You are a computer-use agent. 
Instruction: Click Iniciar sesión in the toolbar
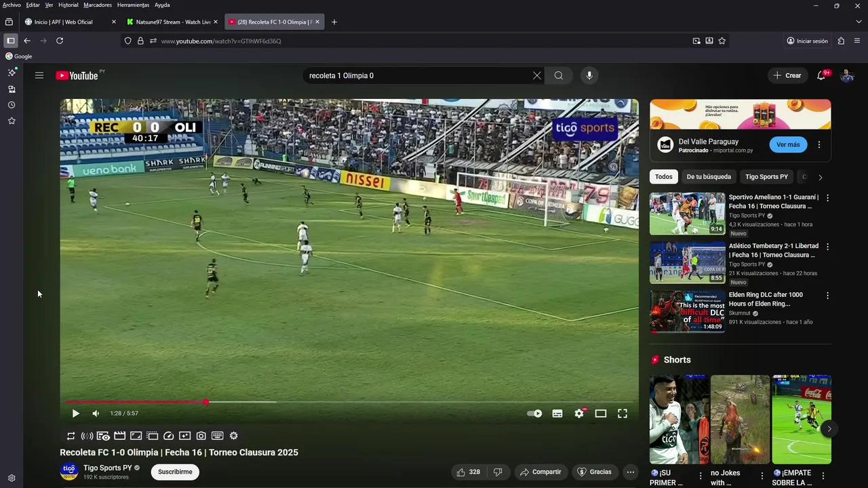coord(807,41)
